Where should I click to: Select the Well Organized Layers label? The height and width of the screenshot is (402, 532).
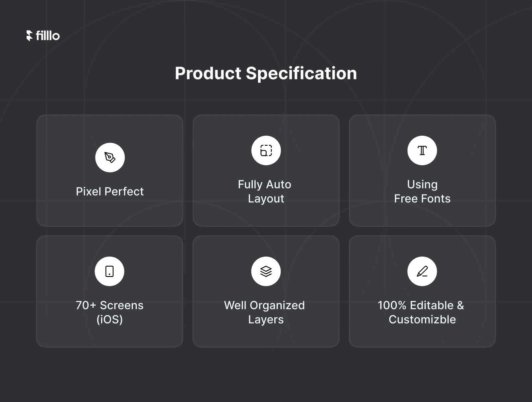pyautogui.click(x=265, y=312)
